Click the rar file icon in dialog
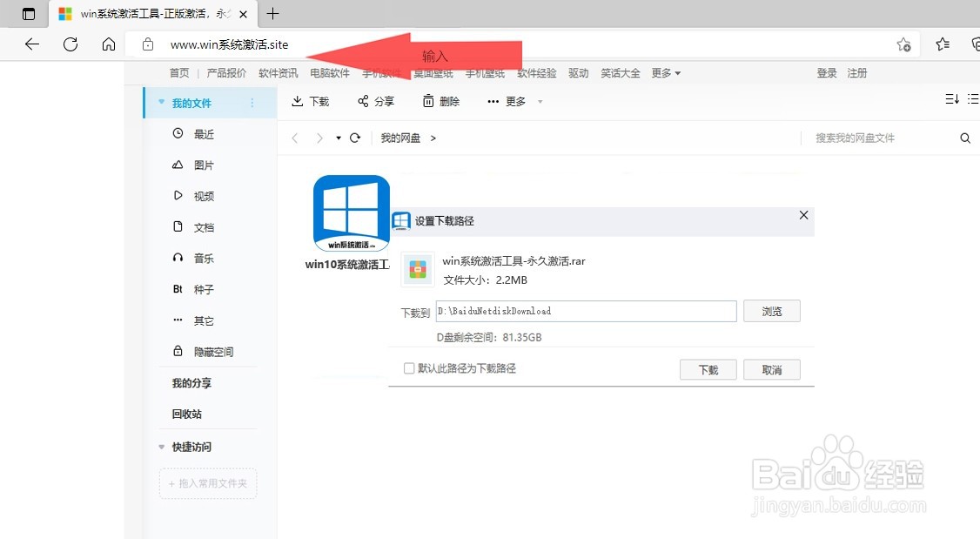 click(x=418, y=270)
